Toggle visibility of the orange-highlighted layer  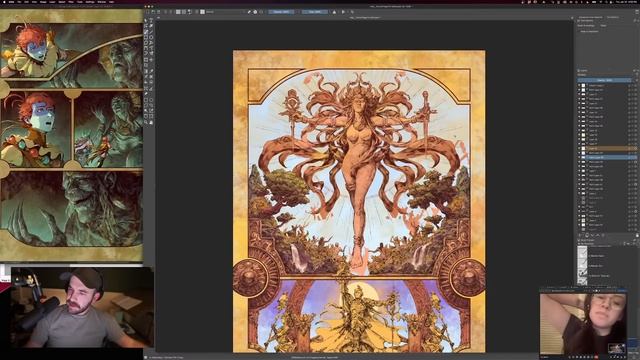[x=579, y=148]
